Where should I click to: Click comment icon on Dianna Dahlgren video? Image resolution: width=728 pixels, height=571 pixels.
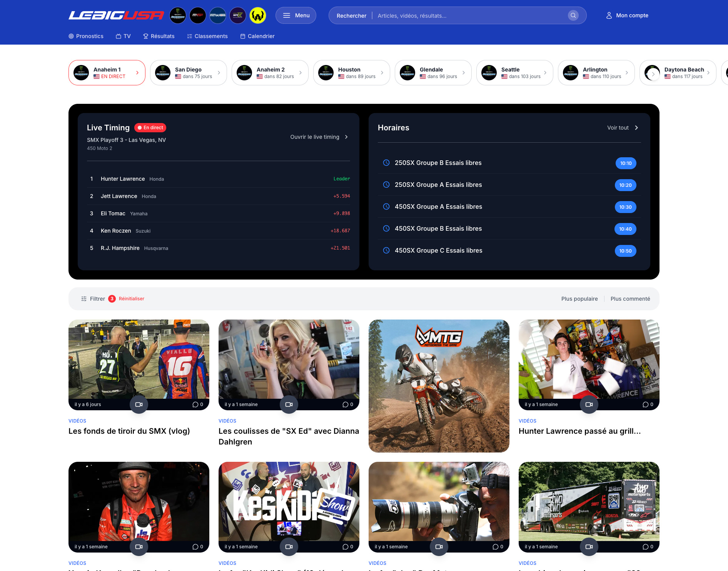[346, 405]
